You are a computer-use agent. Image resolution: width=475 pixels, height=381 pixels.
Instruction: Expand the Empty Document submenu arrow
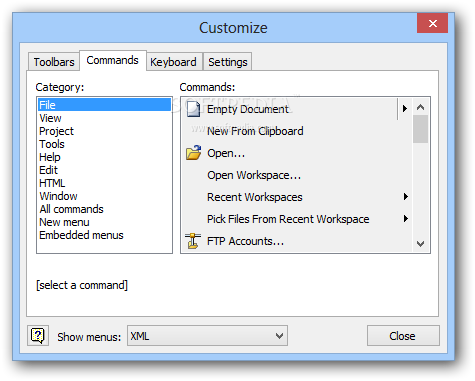(405, 109)
